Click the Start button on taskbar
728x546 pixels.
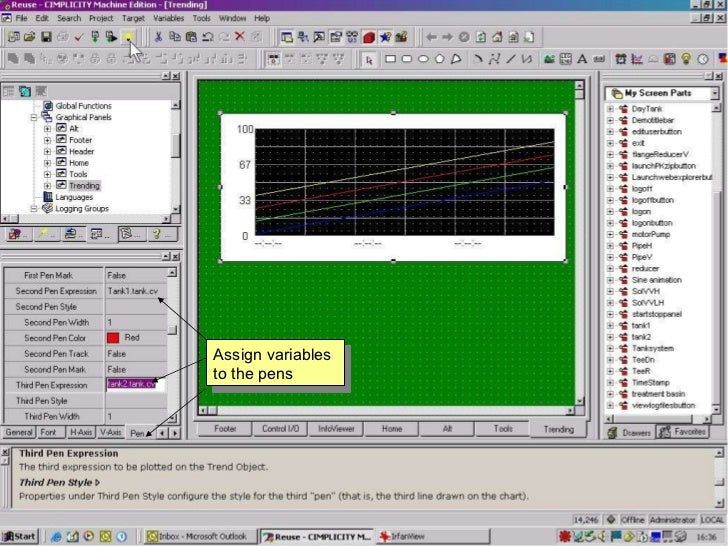click(21, 536)
